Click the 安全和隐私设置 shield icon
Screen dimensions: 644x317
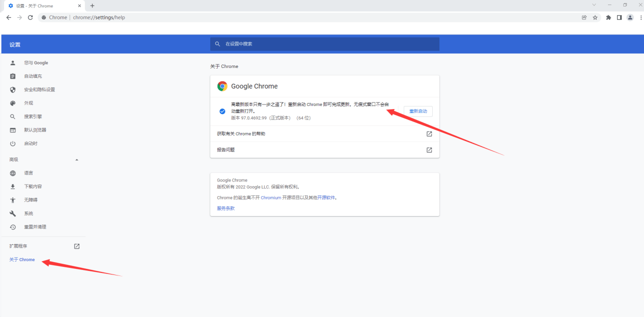13,90
